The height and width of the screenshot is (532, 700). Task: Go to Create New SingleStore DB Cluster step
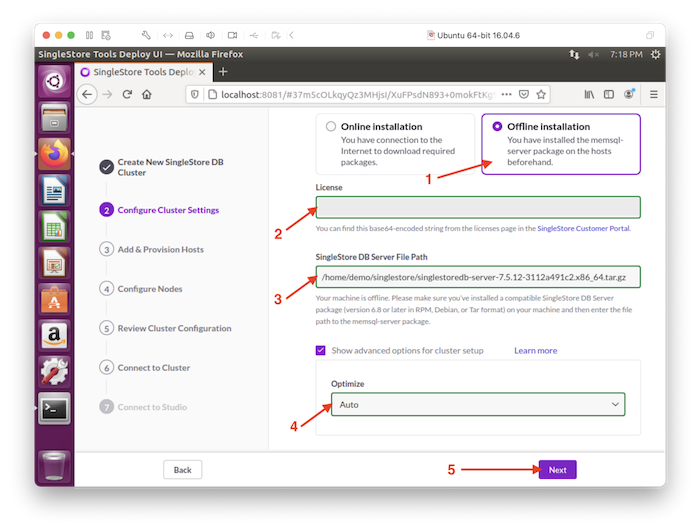point(162,167)
